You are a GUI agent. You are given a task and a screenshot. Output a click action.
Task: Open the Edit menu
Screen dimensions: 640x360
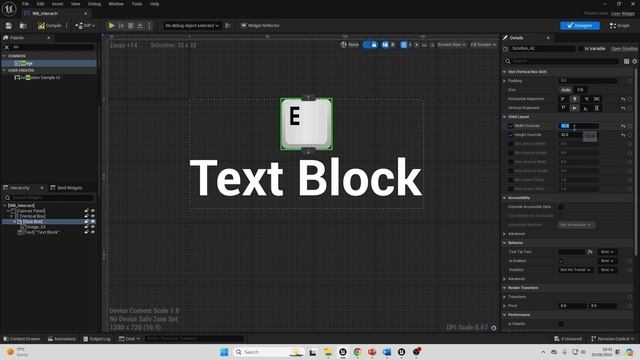[40, 4]
